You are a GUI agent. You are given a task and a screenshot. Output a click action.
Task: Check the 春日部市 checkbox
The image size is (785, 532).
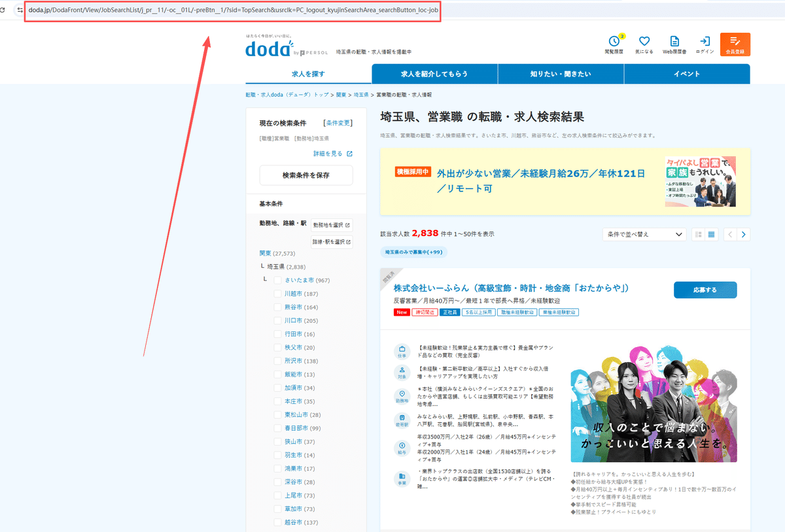[277, 428]
